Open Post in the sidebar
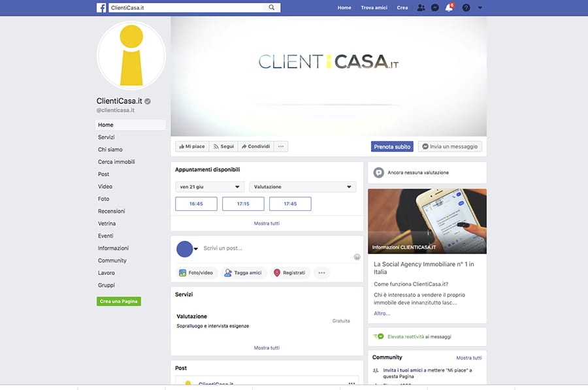Viewport: 588px width, 390px height. (x=103, y=174)
